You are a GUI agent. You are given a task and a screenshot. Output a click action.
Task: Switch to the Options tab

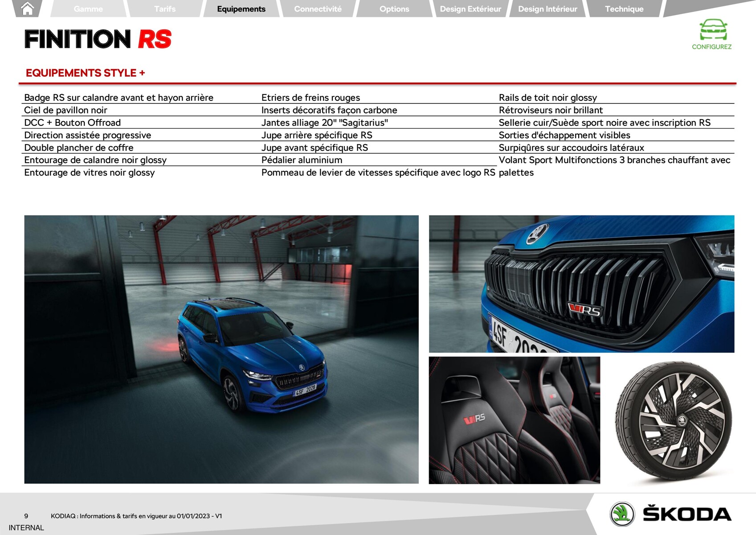pos(394,9)
